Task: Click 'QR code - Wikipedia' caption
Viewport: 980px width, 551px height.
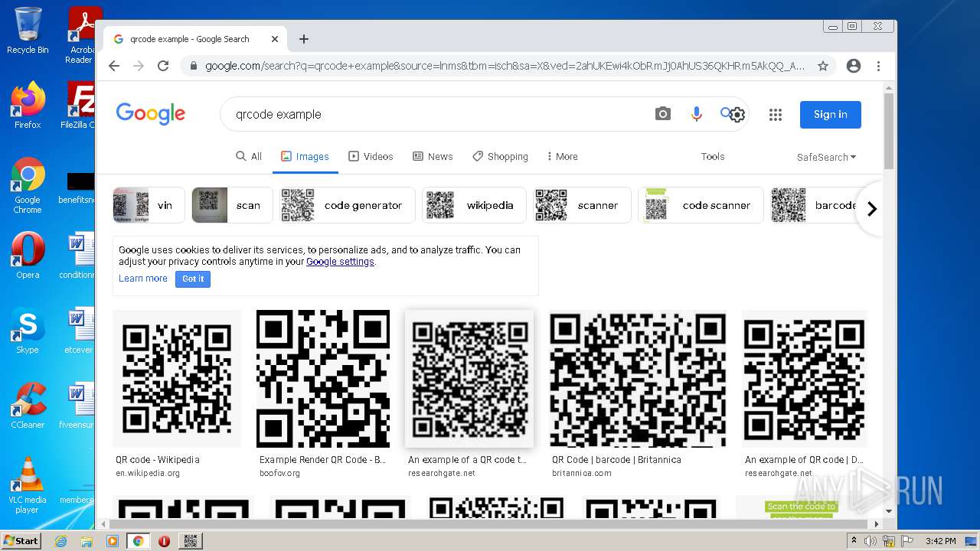Action: 158,460
